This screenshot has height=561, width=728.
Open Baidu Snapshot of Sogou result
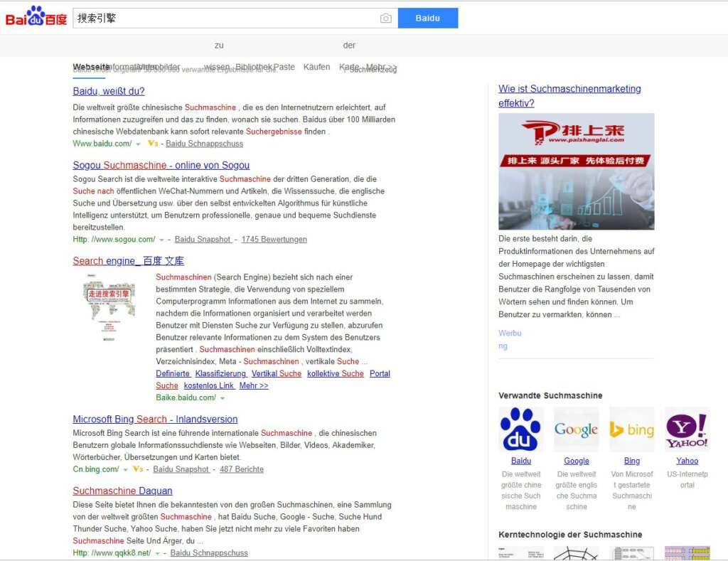point(203,239)
